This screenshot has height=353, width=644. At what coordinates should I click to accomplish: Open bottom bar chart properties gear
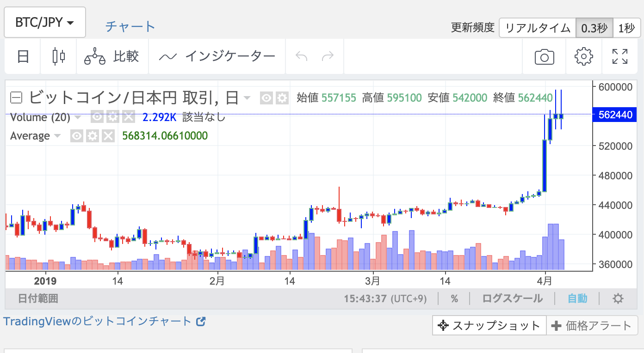click(618, 298)
